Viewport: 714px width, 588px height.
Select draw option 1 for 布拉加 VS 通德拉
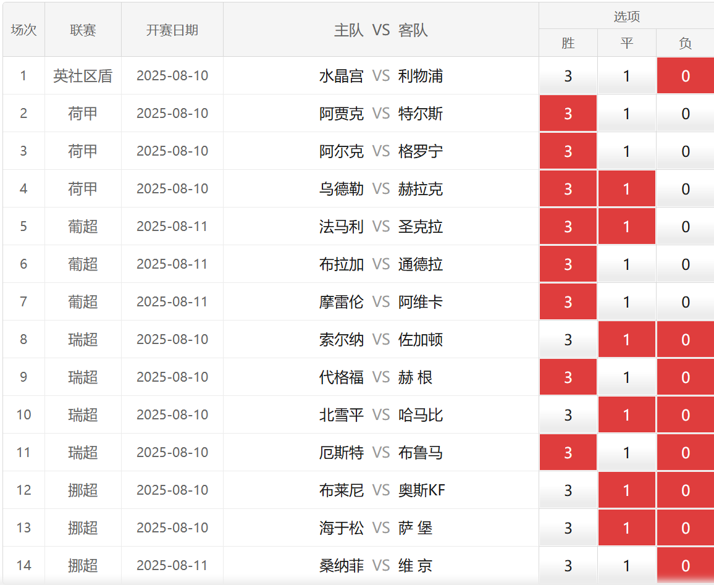[626, 264]
